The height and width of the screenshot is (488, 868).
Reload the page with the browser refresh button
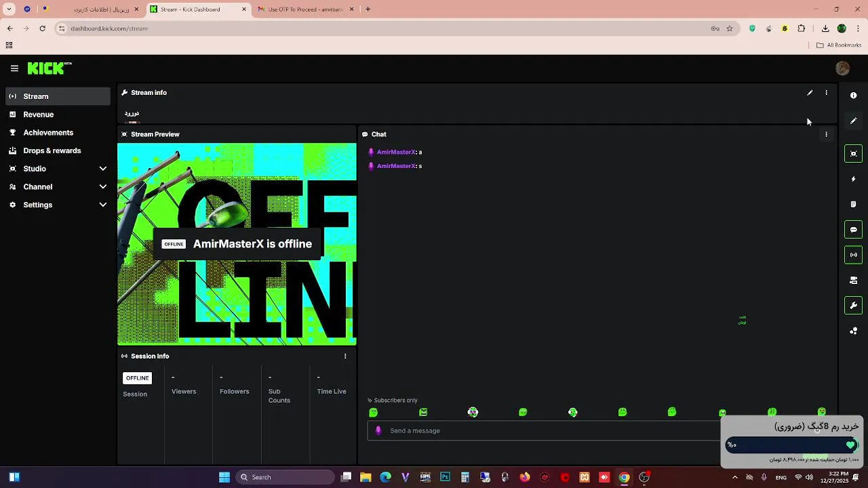tap(43, 28)
